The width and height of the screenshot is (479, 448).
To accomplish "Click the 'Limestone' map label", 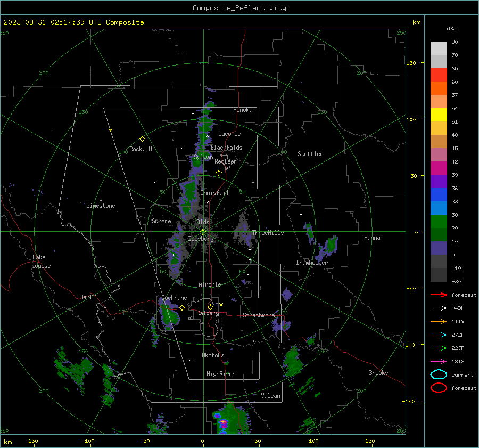I will tap(101, 206).
